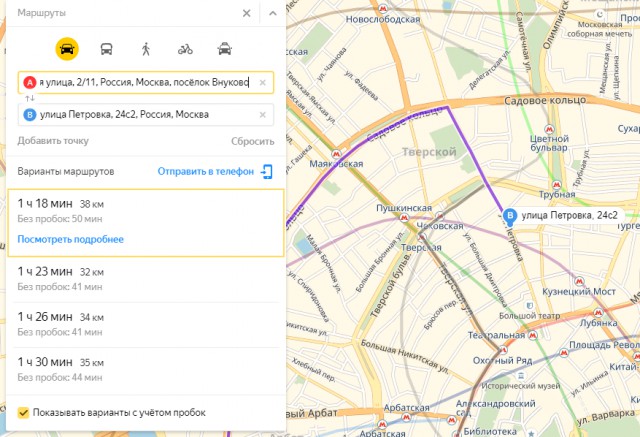Choose the walking route mode

(146, 49)
